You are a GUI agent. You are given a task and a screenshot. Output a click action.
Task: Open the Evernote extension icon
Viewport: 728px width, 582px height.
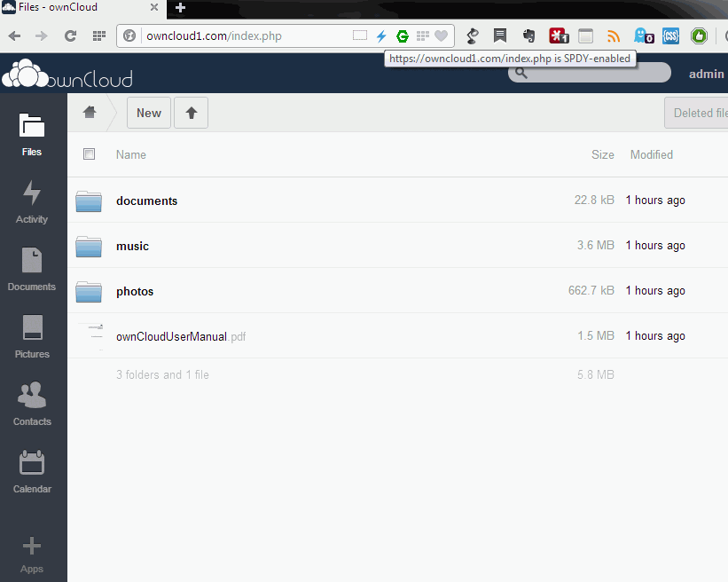[x=528, y=35]
